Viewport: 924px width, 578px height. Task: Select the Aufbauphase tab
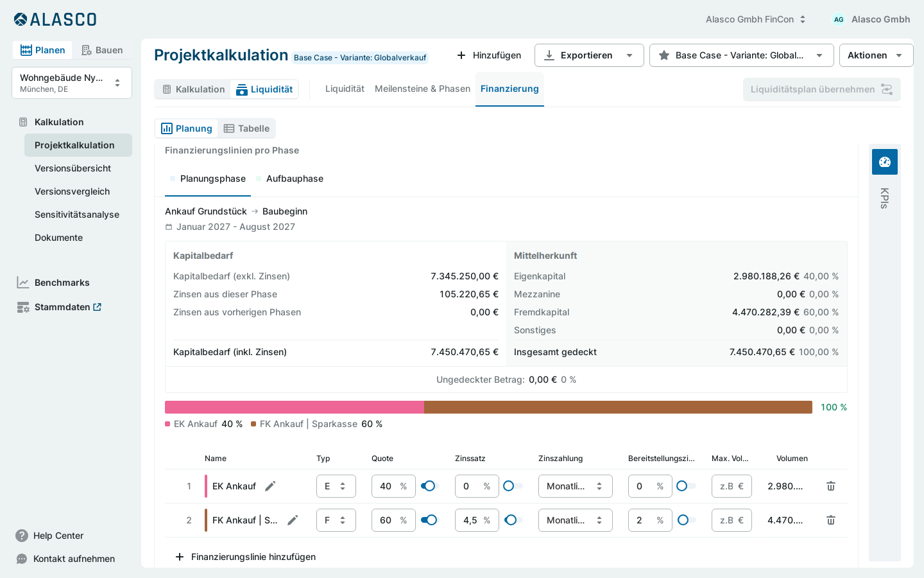[x=295, y=179]
